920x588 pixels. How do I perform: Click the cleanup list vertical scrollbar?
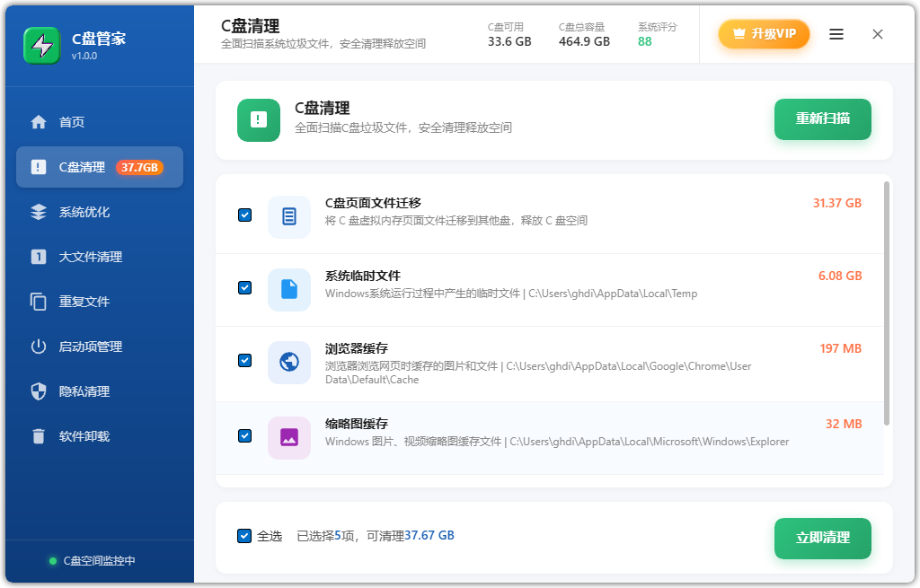(x=887, y=303)
